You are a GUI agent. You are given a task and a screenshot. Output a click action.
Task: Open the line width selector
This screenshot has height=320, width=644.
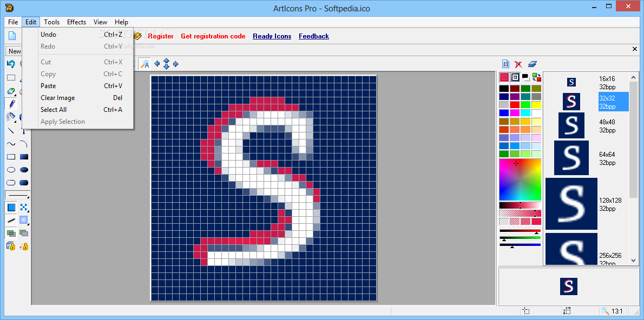pos(18,195)
